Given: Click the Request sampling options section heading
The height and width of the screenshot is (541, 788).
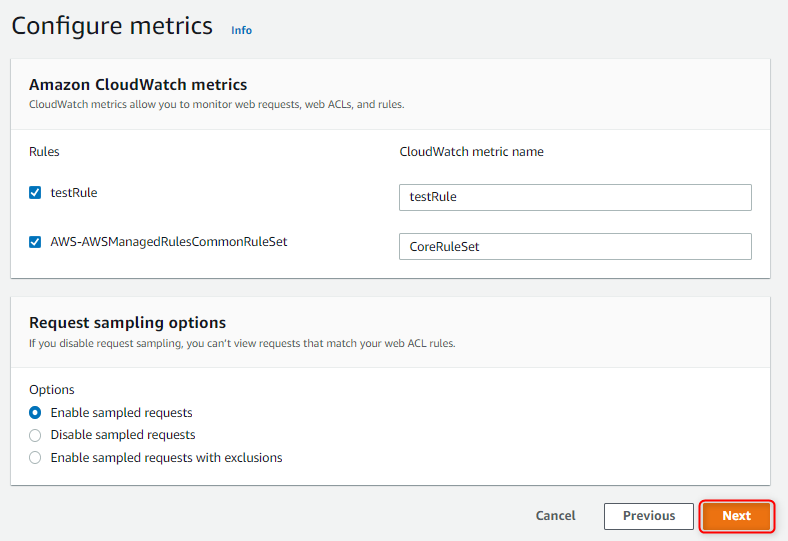Looking at the screenshot, I should click(x=127, y=322).
